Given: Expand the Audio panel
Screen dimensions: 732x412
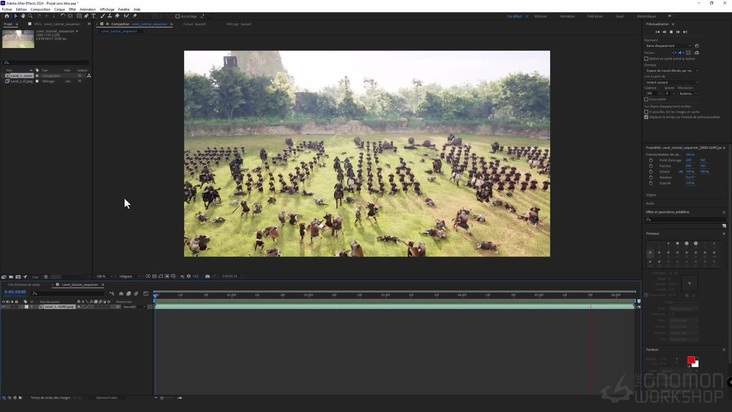Looking at the screenshot, I should (x=650, y=203).
